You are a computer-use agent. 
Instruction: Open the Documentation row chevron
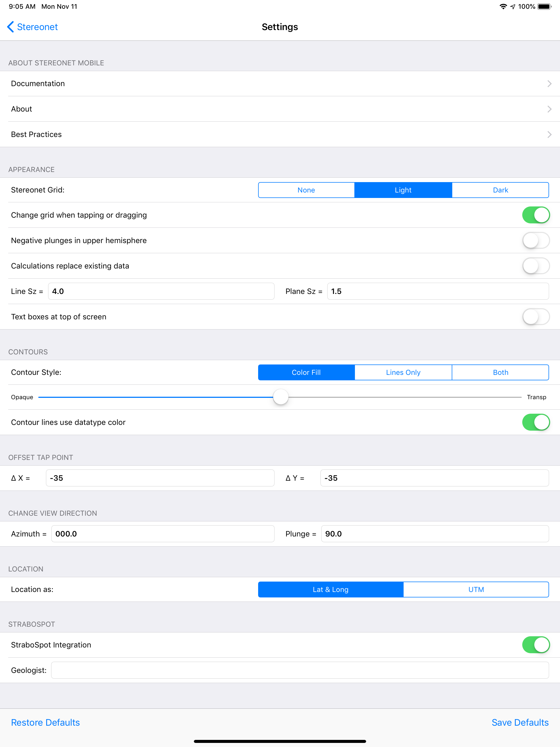pyautogui.click(x=550, y=83)
